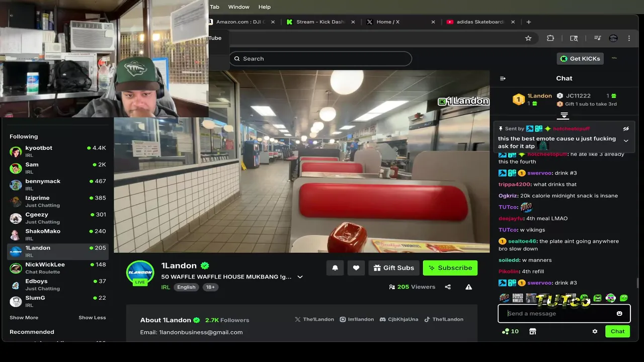Viewport: 644px width, 362px height.
Task: Click the chat scrollbar thumb
Action: (x=637, y=284)
